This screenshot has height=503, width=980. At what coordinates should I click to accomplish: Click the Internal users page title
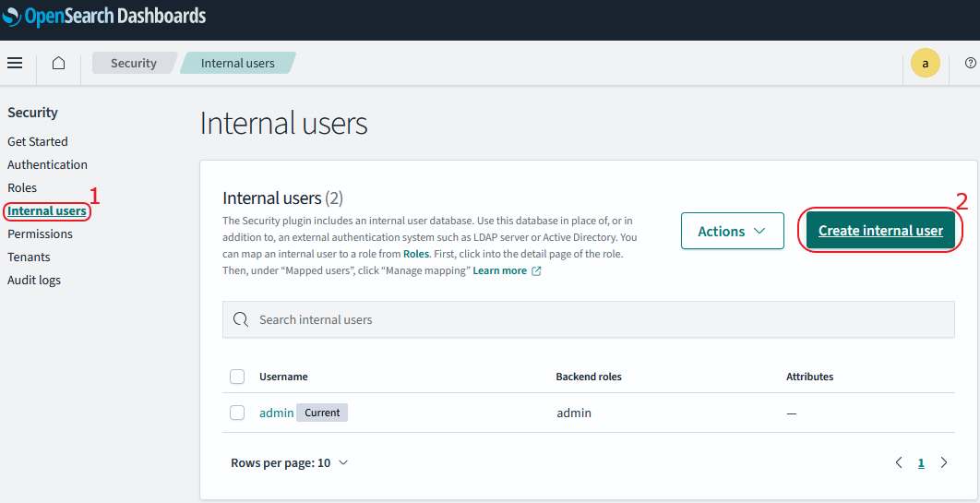click(283, 124)
